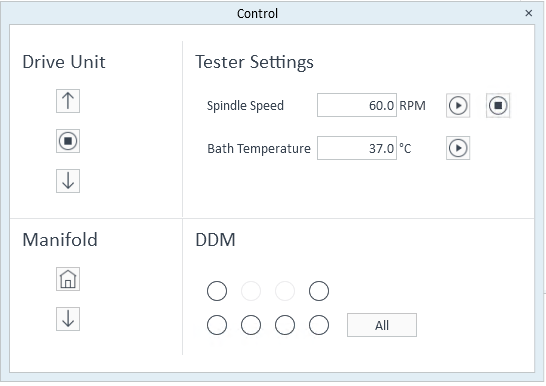This screenshot has width=546, height=386.
Task: Start spindle rotation play button
Action: coord(458,105)
